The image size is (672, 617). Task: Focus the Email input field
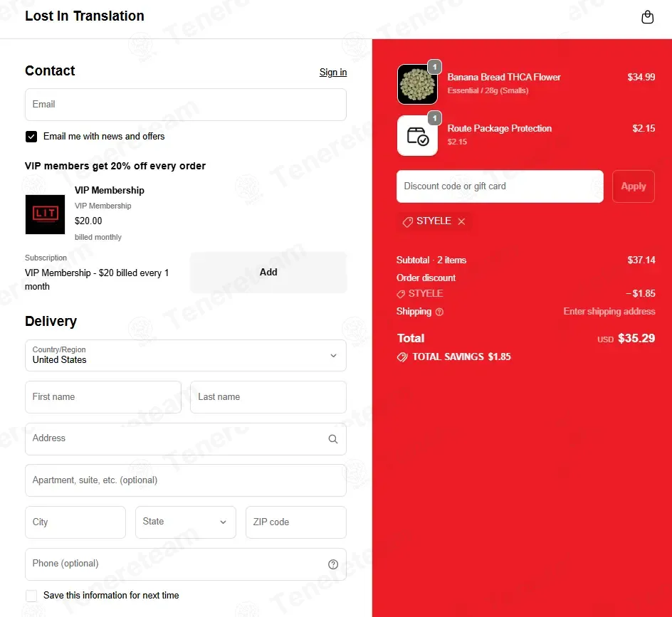tap(186, 105)
